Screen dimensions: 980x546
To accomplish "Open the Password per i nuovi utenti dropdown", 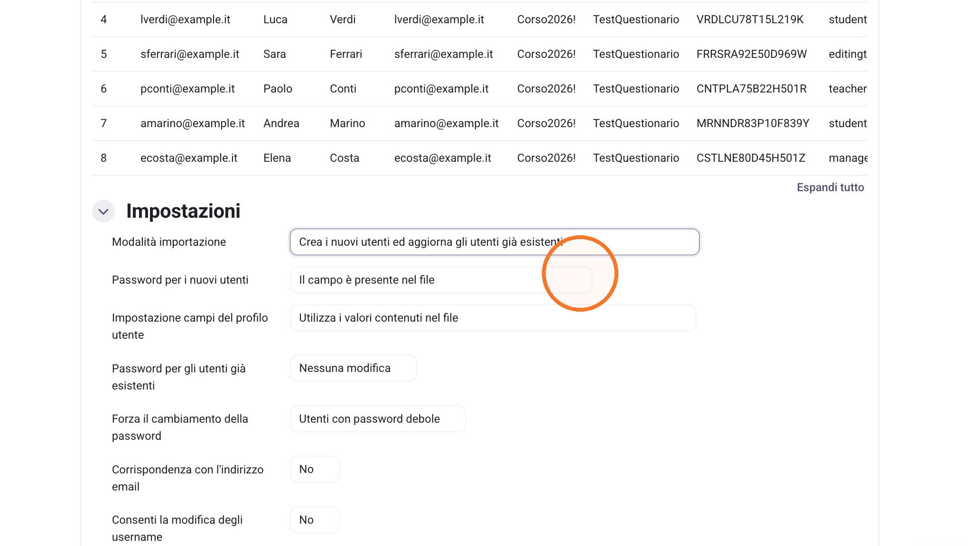I will pyautogui.click(x=441, y=280).
